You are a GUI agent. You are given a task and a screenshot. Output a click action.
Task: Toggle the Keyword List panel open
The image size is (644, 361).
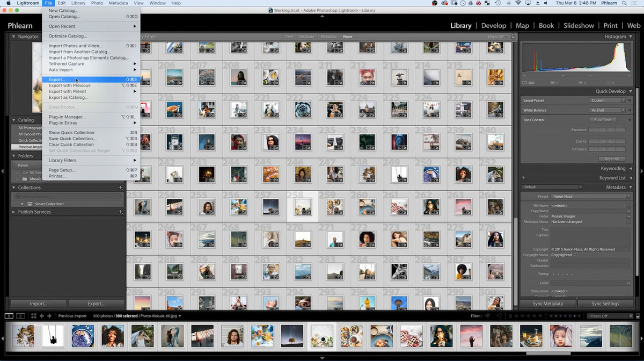click(612, 177)
